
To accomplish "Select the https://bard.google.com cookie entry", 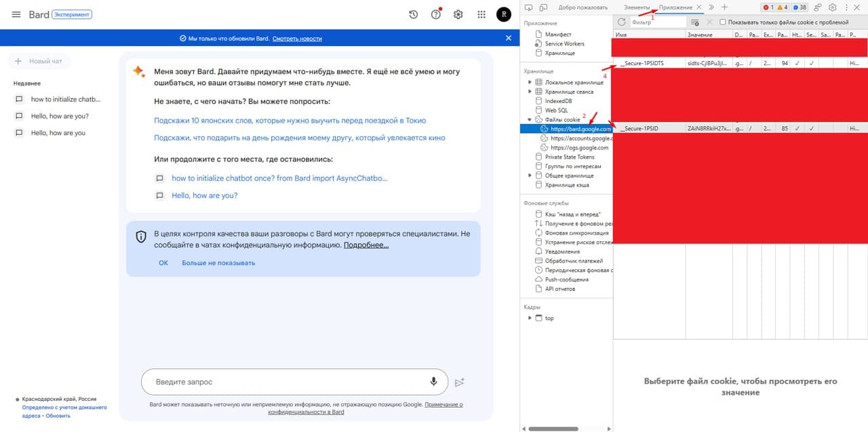I will pos(580,129).
